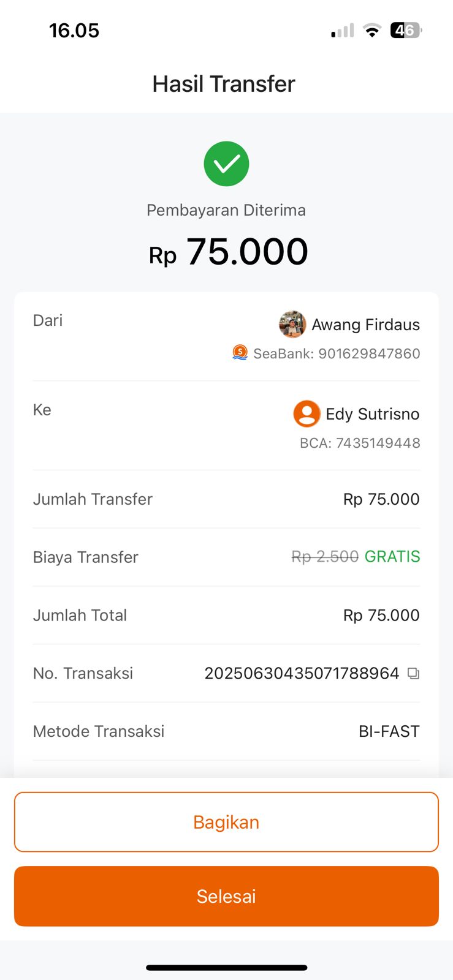Tap the recipient name Edy Sutrisno

point(372,414)
